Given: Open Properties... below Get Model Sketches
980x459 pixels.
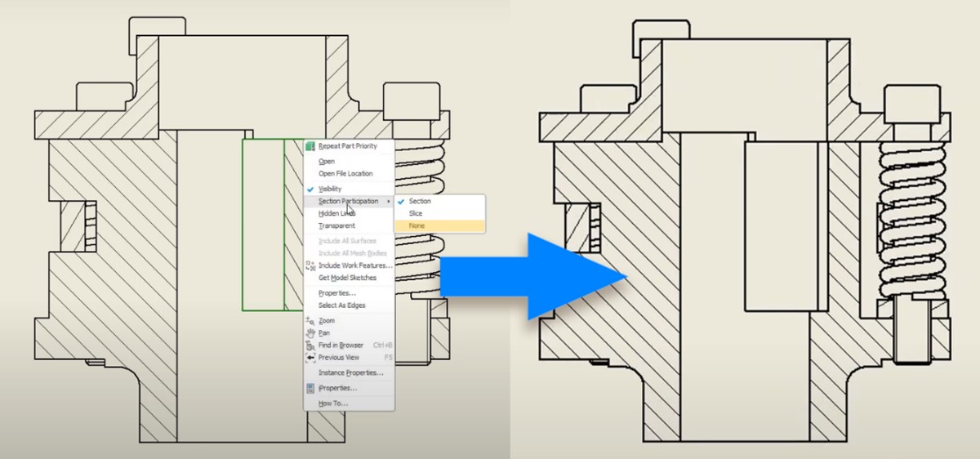Looking at the screenshot, I should (x=349, y=293).
